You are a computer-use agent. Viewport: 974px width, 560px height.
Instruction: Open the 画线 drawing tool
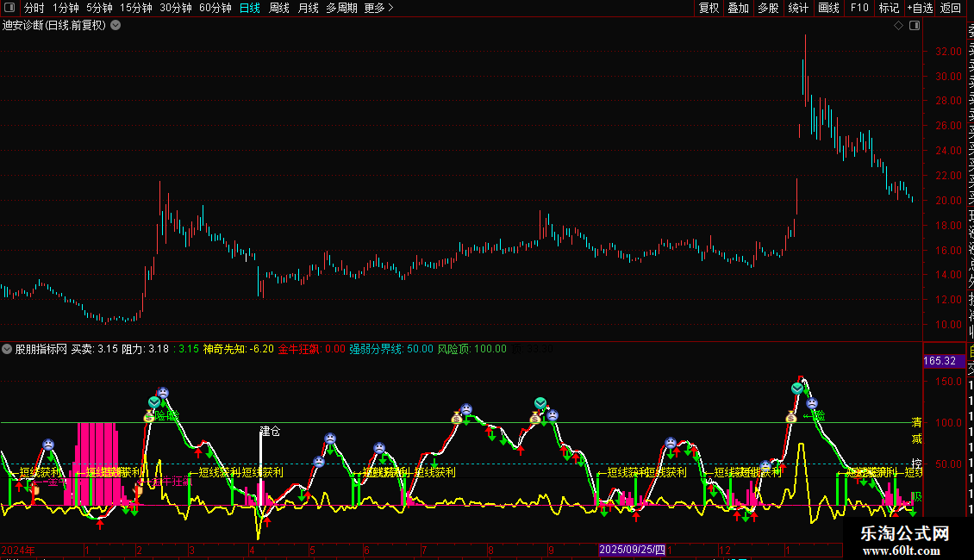828,8
